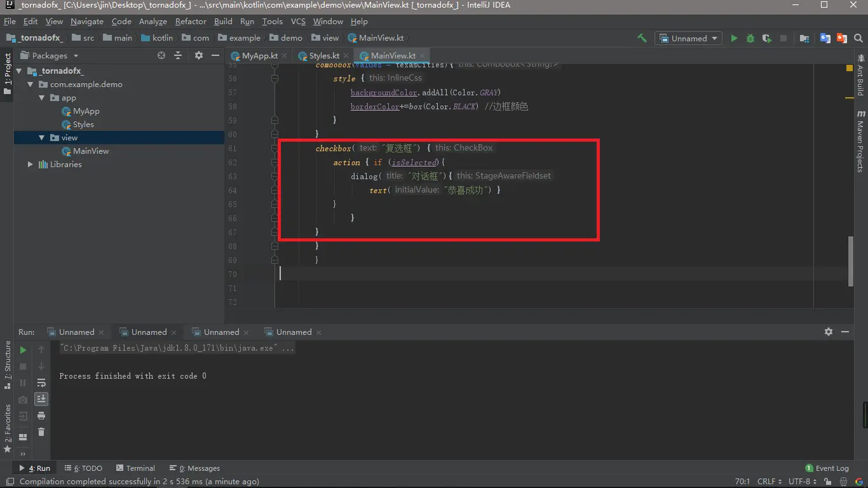This screenshot has width=868, height=488.
Task: Toggle soft-wrap in the Run console
Action: 41,383
